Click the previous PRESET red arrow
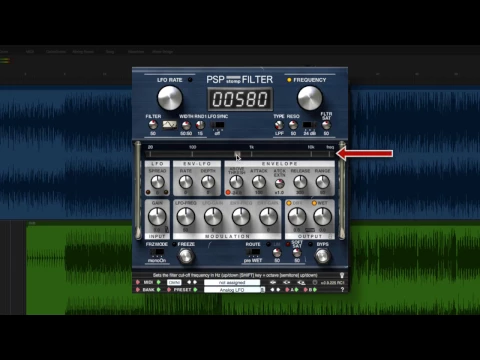Image resolution: width=480 pixels, height=360 pixels. coord(169,290)
